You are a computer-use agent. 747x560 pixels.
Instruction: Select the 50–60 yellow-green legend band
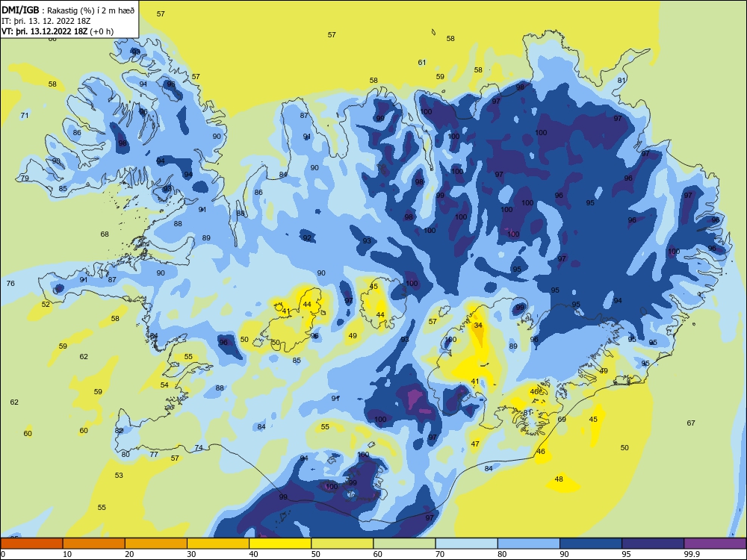pyautogui.click(x=342, y=544)
